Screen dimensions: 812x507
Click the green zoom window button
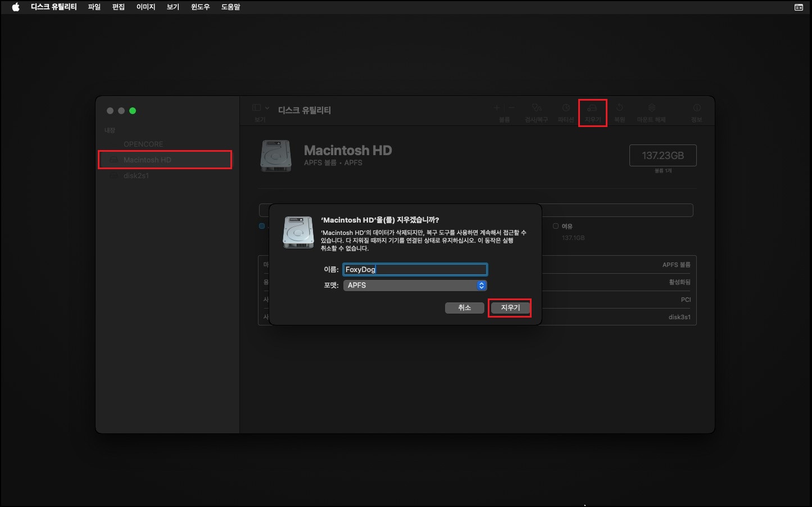click(x=133, y=111)
